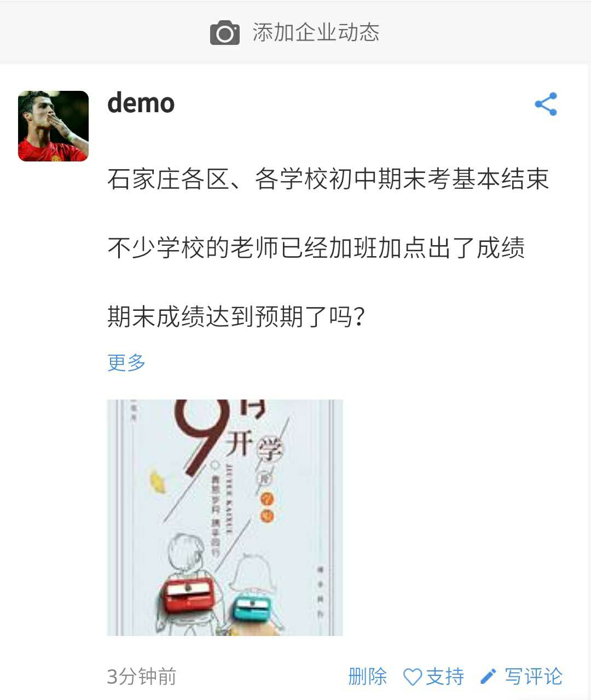Tap the line starting 石家庄各区
591x700 pixels.
(328, 180)
